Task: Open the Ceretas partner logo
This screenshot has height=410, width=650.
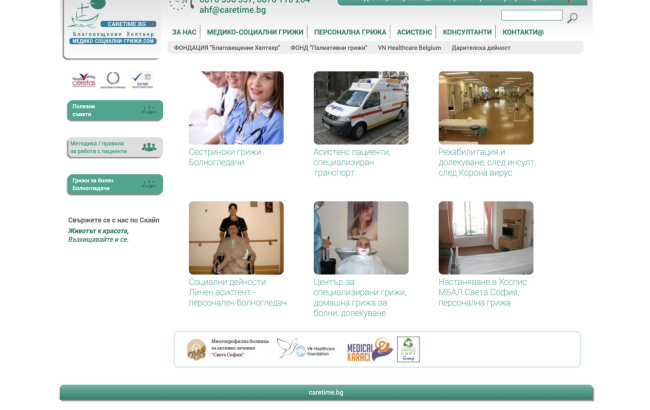Action: click(x=84, y=80)
